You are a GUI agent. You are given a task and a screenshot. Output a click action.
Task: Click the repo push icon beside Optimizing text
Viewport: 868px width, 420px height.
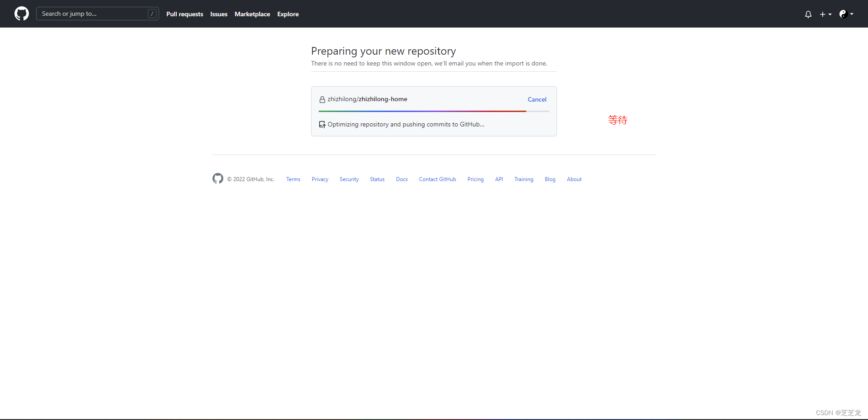tap(322, 124)
